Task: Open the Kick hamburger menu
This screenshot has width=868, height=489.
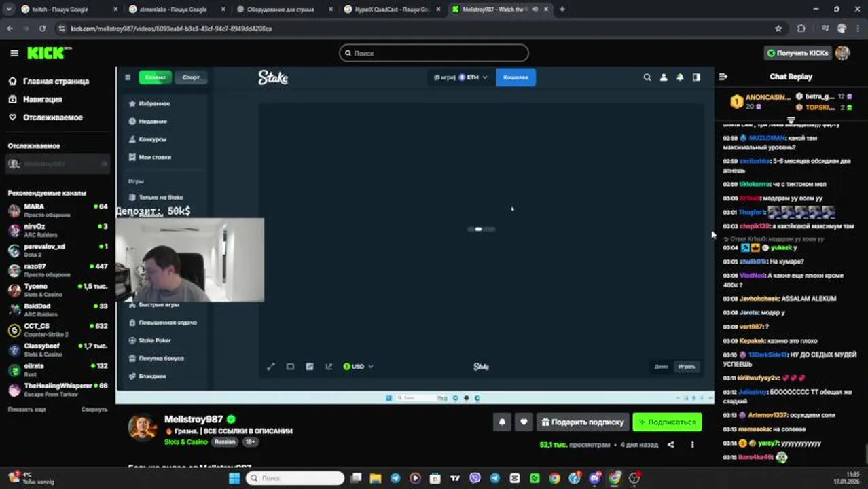Action: click(x=14, y=53)
